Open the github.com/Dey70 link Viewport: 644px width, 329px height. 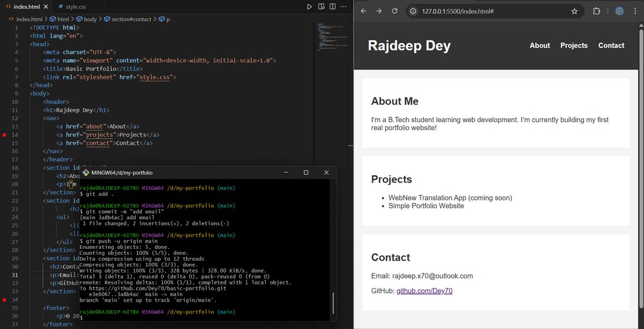pyautogui.click(x=424, y=291)
